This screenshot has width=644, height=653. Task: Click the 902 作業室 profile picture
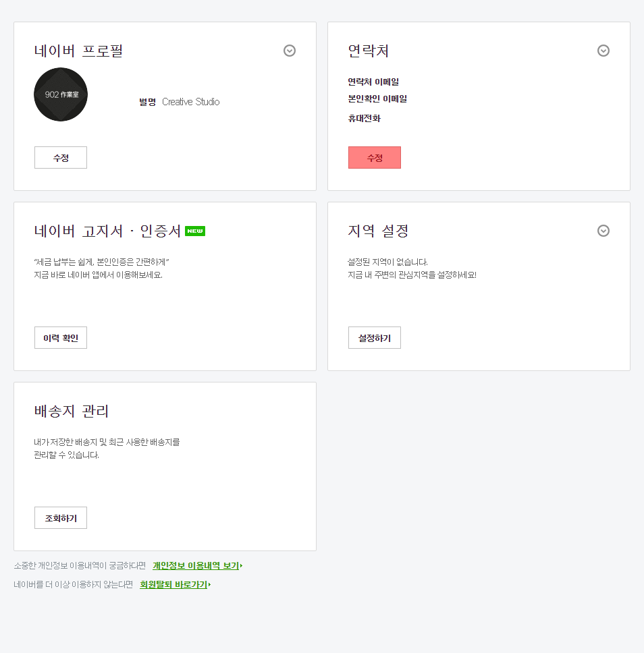(x=61, y=94)
